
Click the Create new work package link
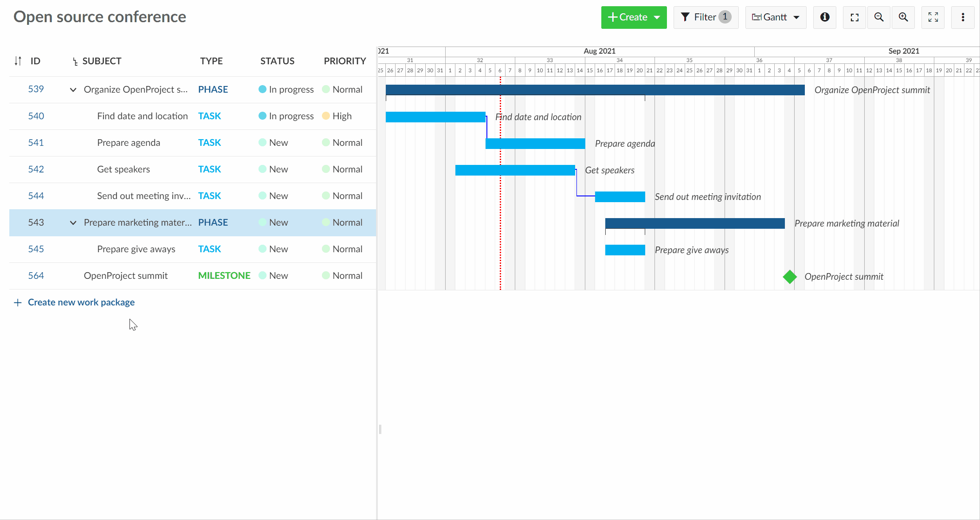click(81, 302)
